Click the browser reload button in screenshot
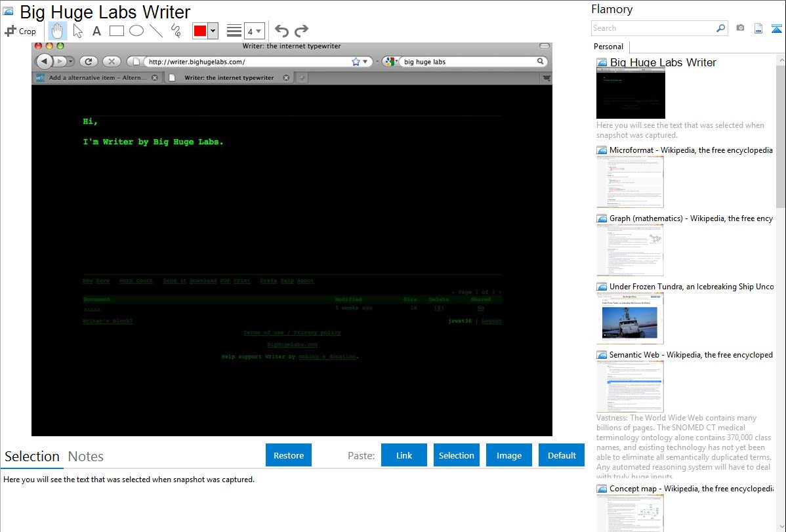 coord(88,62)
